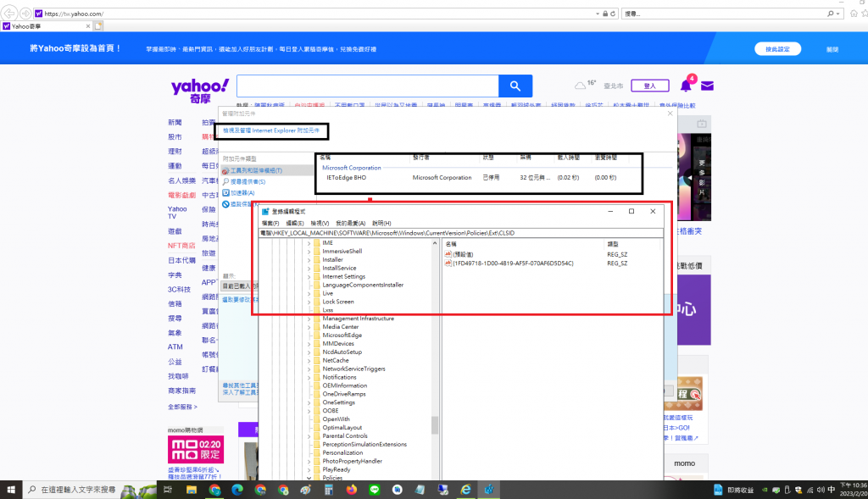Open the 新聞 link in Yahoo sidebar

[x=175, y=122]
